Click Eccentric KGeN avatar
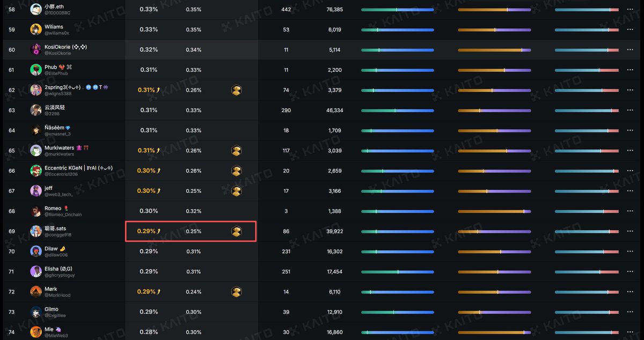 tap(36, 171)
